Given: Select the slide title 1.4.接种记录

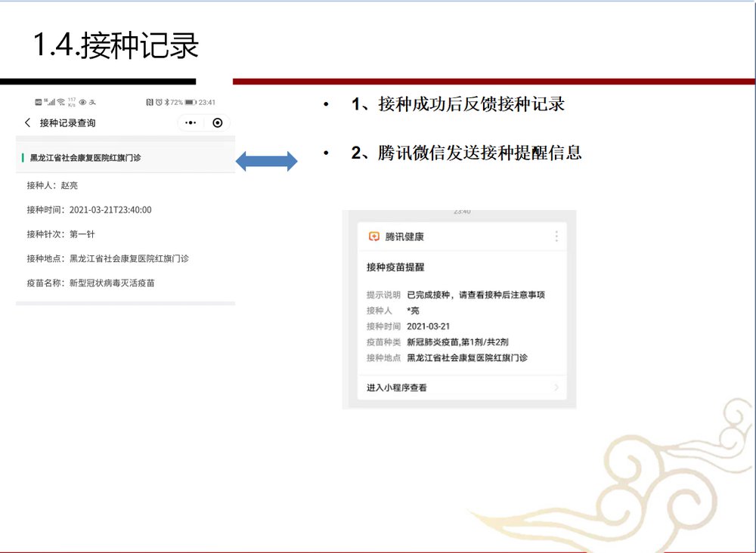Looking at the screenshot, I should click(x=116, y=45).
